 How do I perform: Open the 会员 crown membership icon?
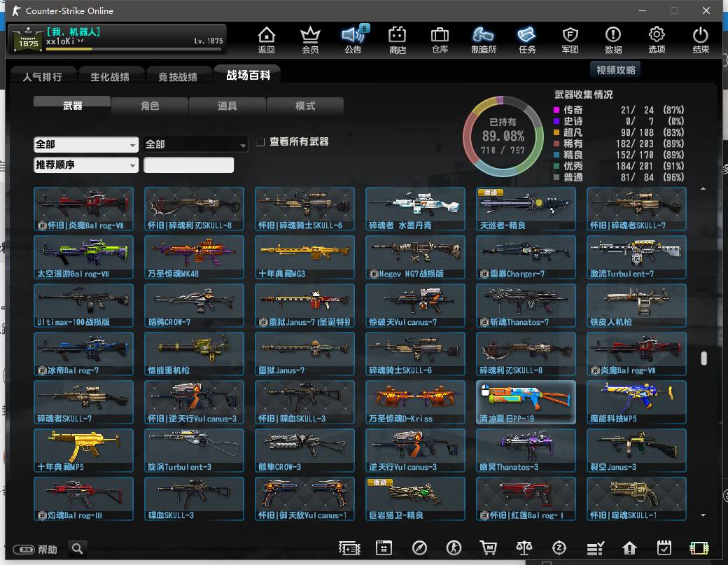[310, 39]
